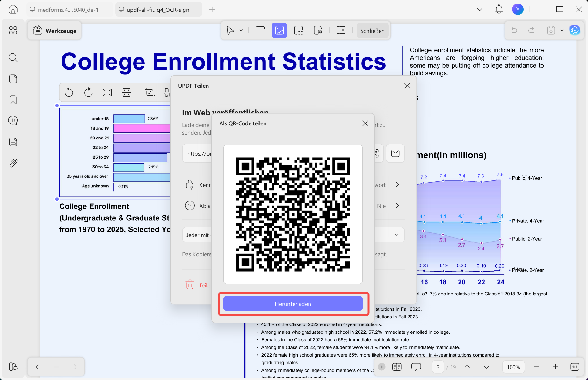
Task: Click the 100% zoom level field
Action: point(513,367)
